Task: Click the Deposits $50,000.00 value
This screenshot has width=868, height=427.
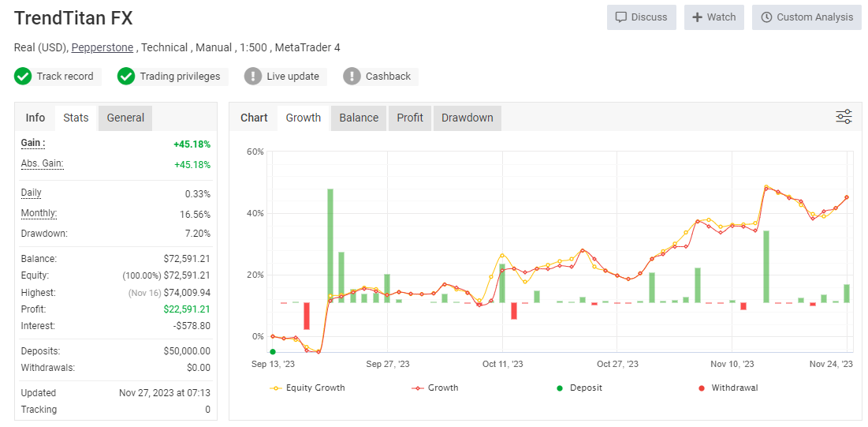Action: click(187, 351)
